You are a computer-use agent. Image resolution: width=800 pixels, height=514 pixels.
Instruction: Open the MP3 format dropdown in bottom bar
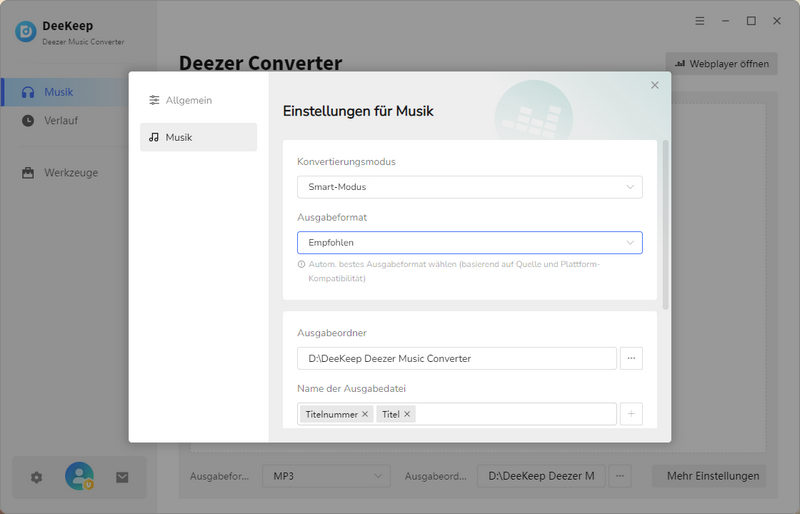[x=327, y=476]
